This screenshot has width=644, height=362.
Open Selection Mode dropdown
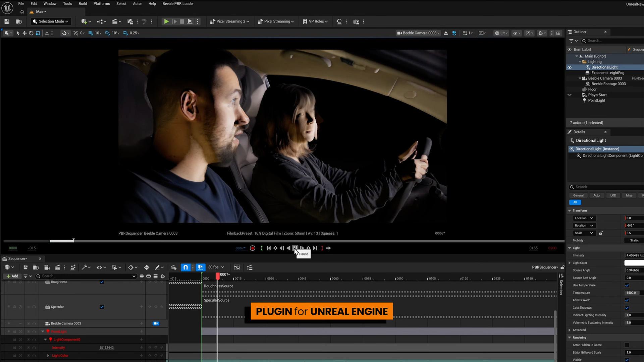51,21
